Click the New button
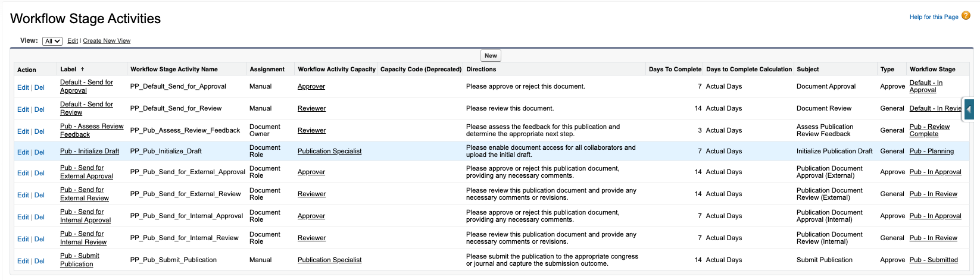This screenshot has width=980, height=280. pos(491,55)
